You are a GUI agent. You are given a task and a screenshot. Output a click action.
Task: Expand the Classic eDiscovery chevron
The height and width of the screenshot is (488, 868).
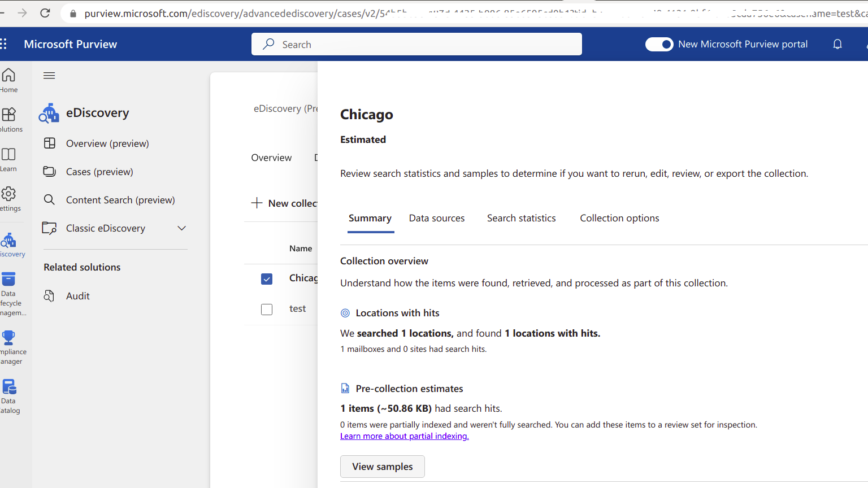tap(182, 228)
